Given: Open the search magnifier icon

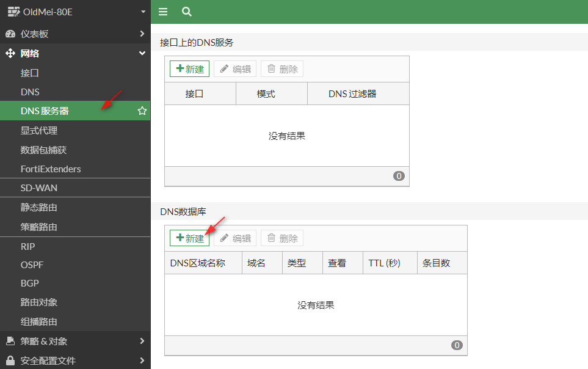Looking at the screenshot, I should coord(187,12).
